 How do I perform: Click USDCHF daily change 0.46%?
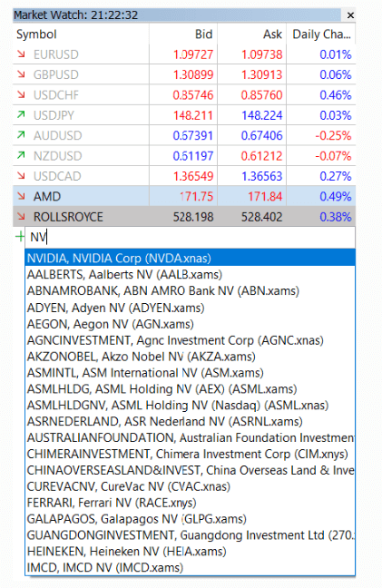point(336,95)
